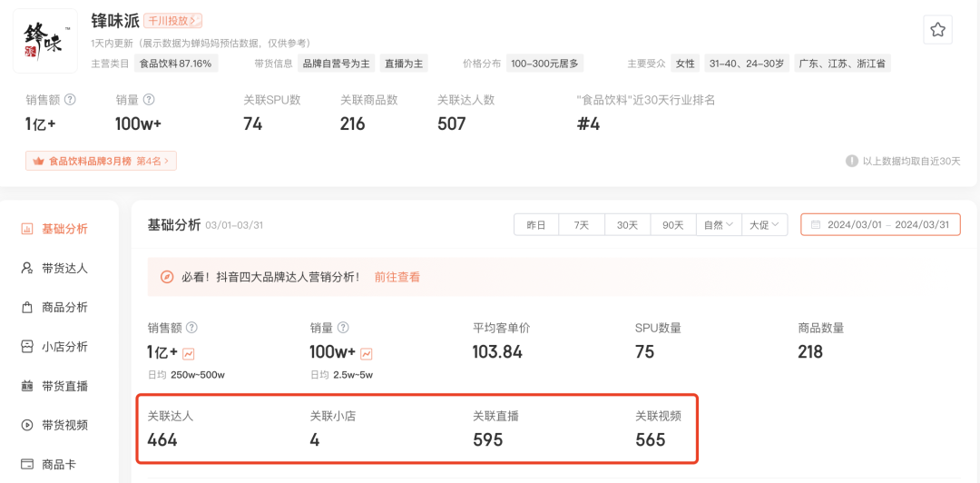Viewport: 980px width, 483px height.
Task: Open 食品饮料品牌3月榜 ranking badge
Action: tap(102, 162)
